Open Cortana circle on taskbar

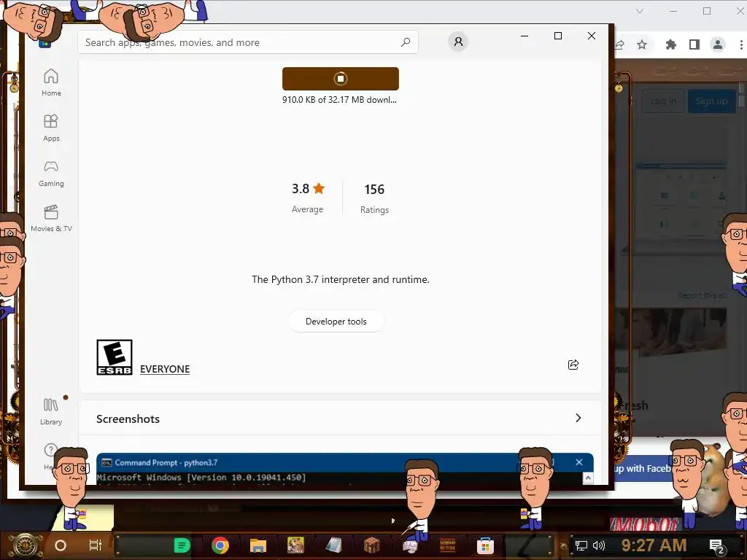tap(61, 545)
